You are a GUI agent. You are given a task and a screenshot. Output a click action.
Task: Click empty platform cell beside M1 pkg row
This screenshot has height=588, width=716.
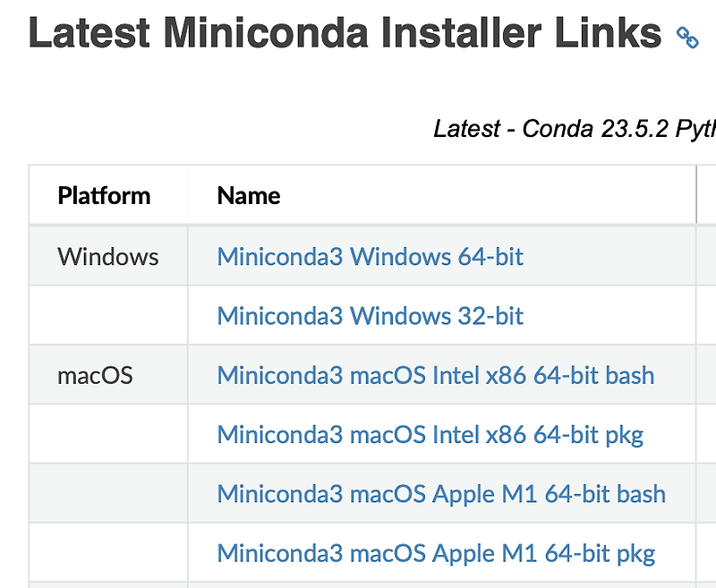[x=107, y=552]
